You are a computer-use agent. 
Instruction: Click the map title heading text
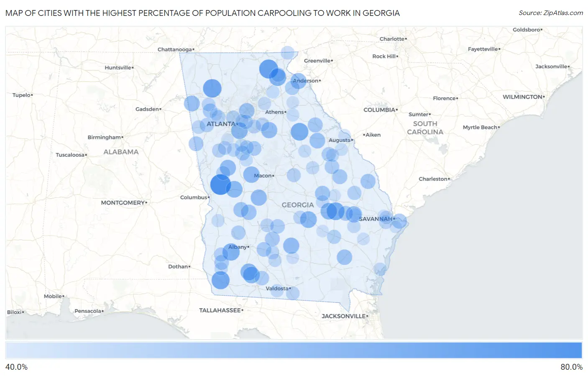pyautogui.click(x=202, y=13)
